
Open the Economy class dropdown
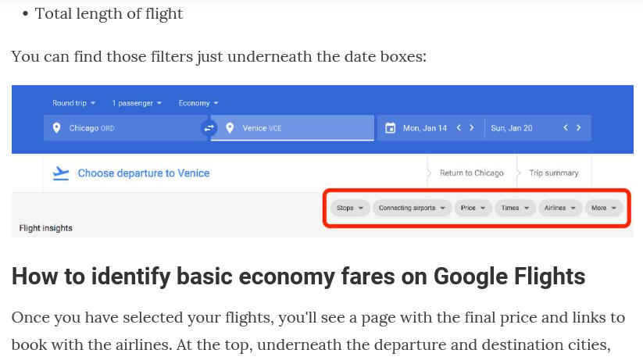point(198,103)
